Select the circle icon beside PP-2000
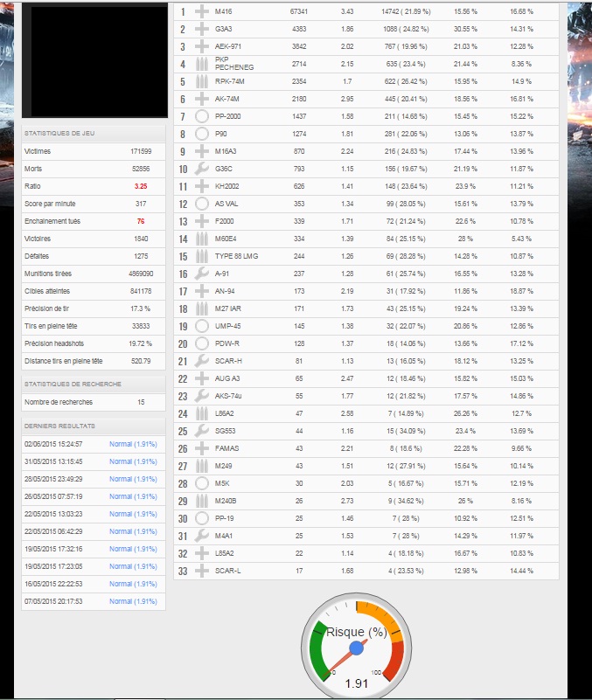Screen dimensions: 592x700 pos(202,116)
